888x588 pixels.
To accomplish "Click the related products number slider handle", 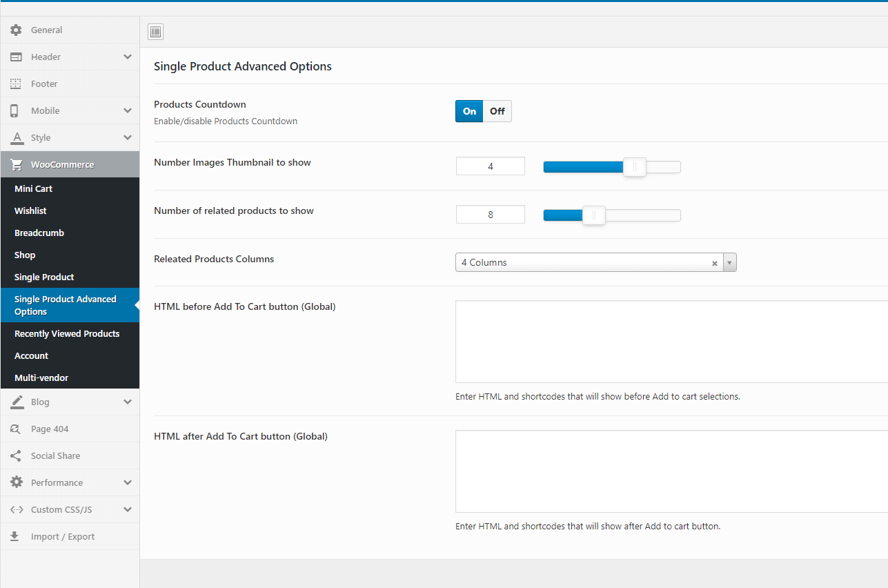I will (594, 215).
